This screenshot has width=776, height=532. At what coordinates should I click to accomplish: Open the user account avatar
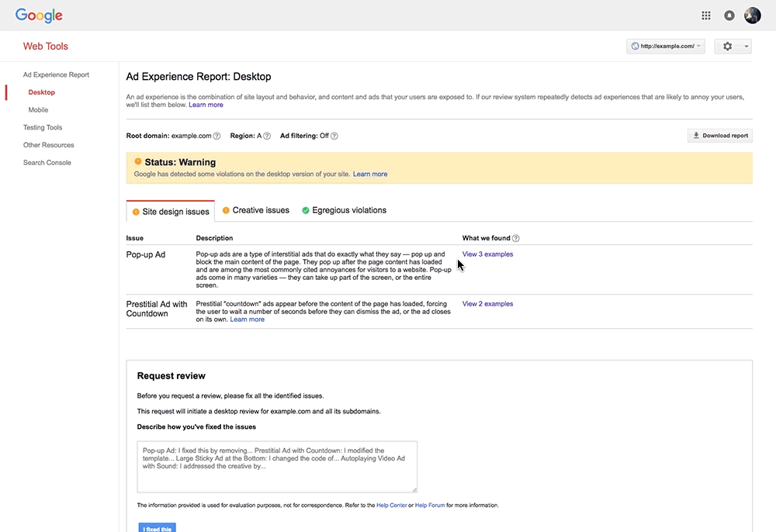pyautogui.click(x=752, y=16)
